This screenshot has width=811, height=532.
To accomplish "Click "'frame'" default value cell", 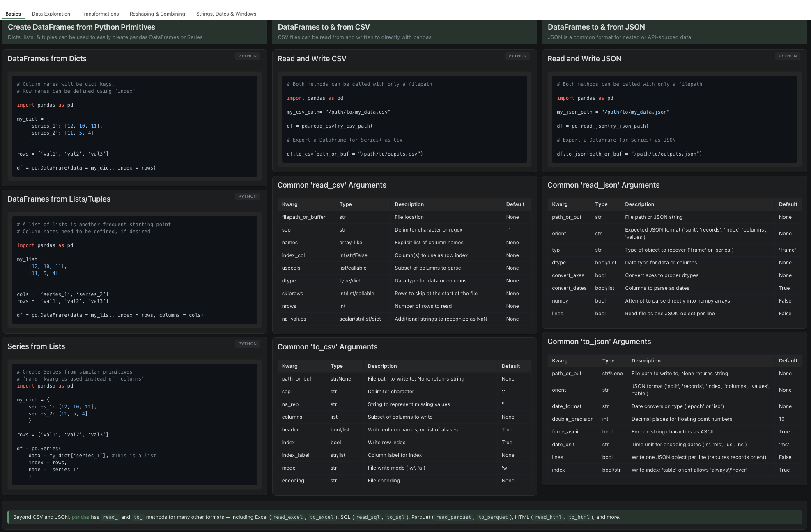I will point(787,250).
